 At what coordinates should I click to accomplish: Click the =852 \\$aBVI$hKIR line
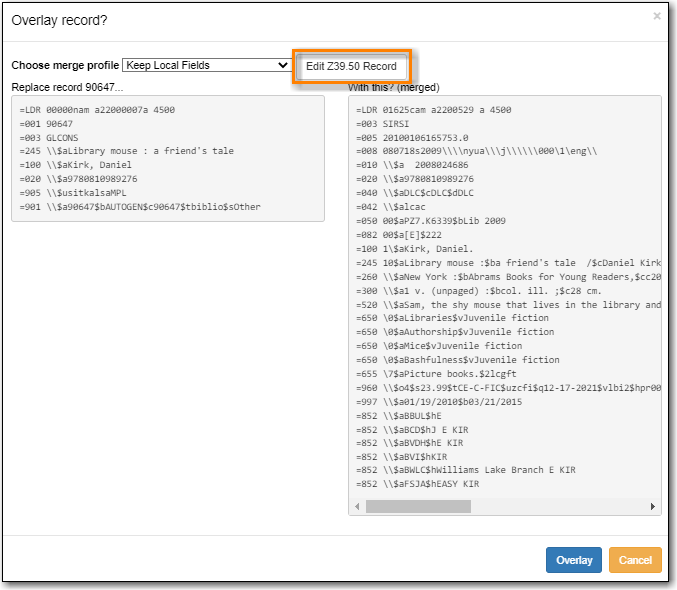401,457
